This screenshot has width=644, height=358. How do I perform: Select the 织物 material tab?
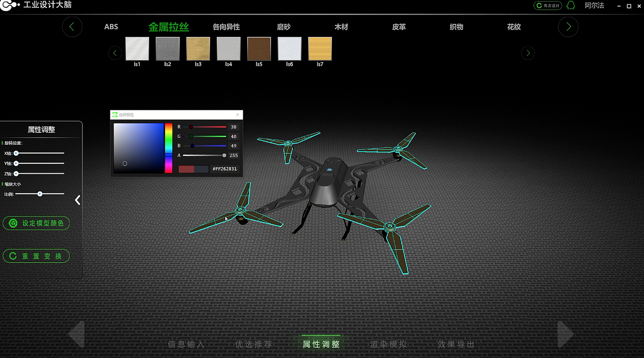pos(456,27)
